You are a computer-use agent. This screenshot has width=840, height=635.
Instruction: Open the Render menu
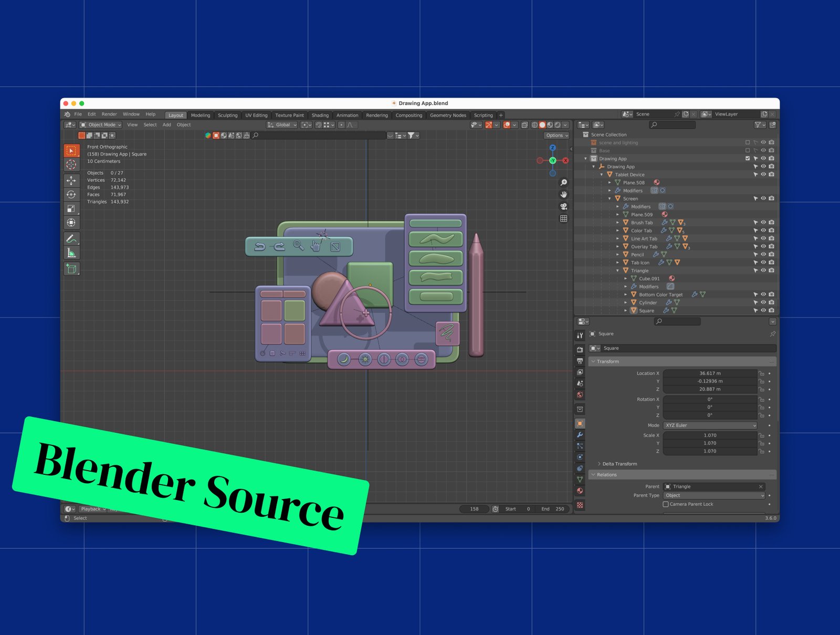tap(109, 114)
